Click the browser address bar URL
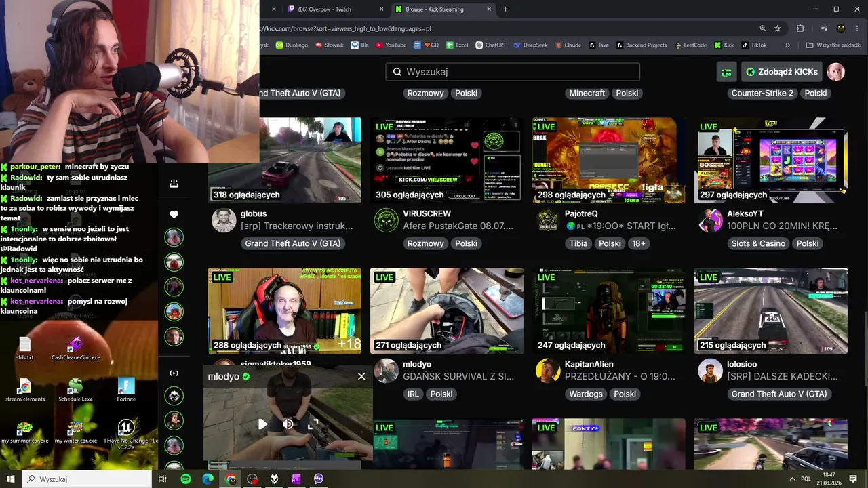The width and height of the screenshot is (868, 488). (345, 28)
